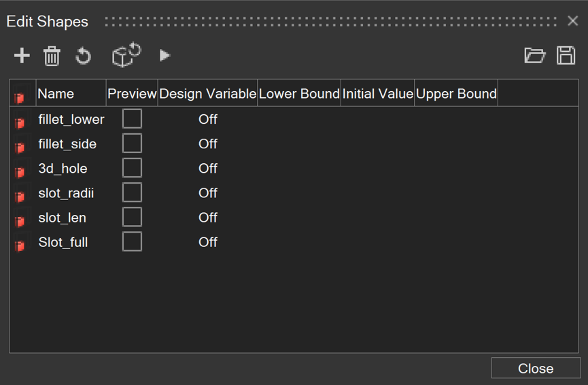Screen dimensions: 588x385
Task: Delete selected shape with trash icon
Action: pyautogui.click(x=52, y=56)
